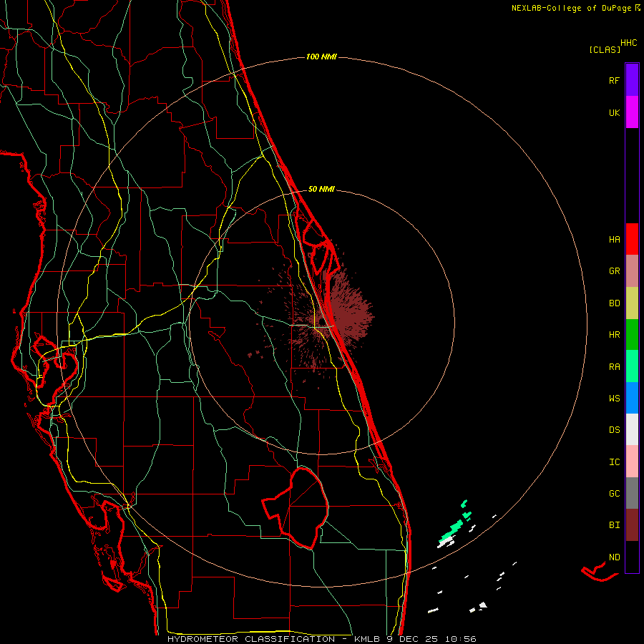Click the HR legend label
Screen dimensions: 644x644
coord(614,335)
